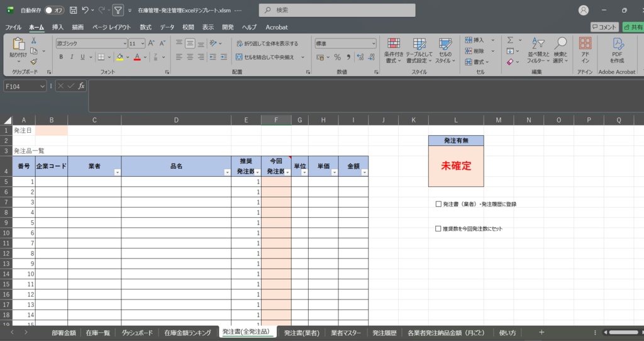Open Cell Styles (セルのスタイル)
Viewport: 644px width, 341px height.
pos(445,50)
